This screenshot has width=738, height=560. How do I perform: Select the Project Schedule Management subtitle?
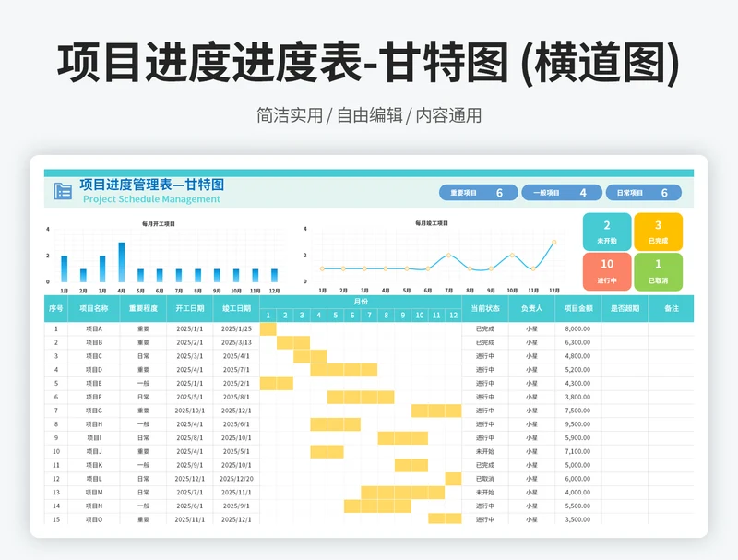(x=151, y=199)
